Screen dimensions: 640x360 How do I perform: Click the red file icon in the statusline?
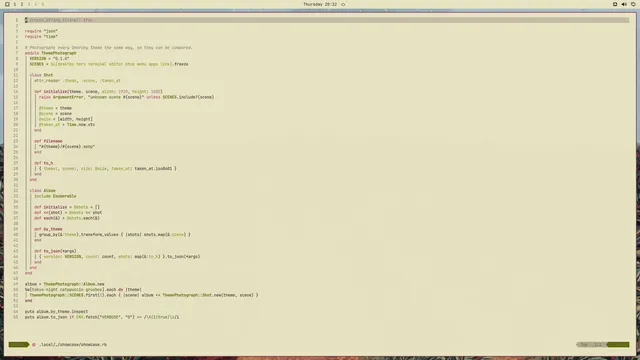point(34,344)
